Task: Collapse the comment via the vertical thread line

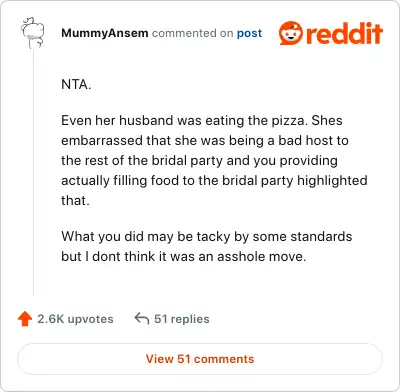Action: pos(33,173)
